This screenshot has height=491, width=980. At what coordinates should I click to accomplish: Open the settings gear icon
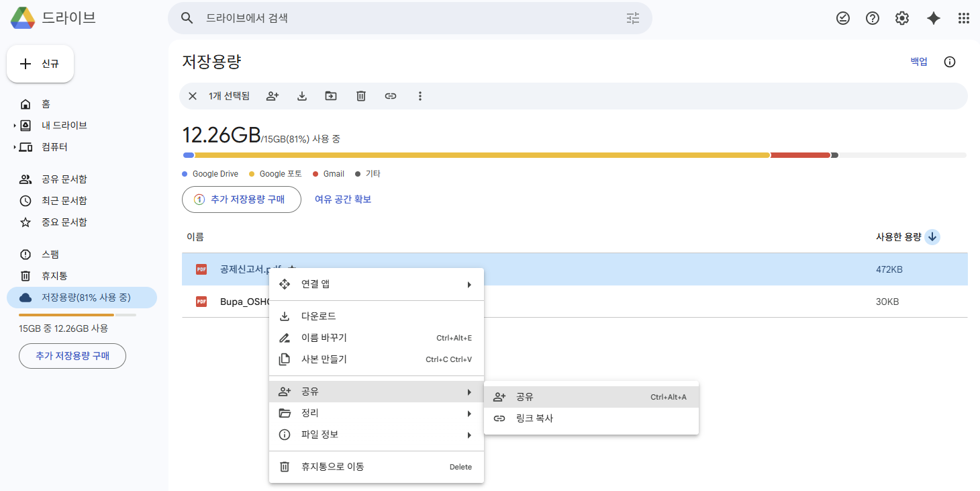902,18
